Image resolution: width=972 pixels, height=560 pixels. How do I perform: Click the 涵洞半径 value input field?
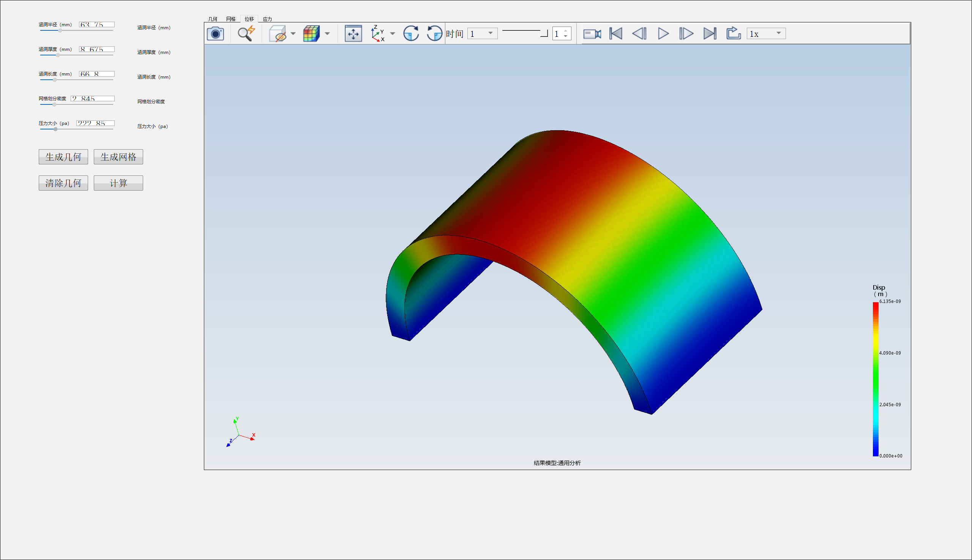coord(97,25)
